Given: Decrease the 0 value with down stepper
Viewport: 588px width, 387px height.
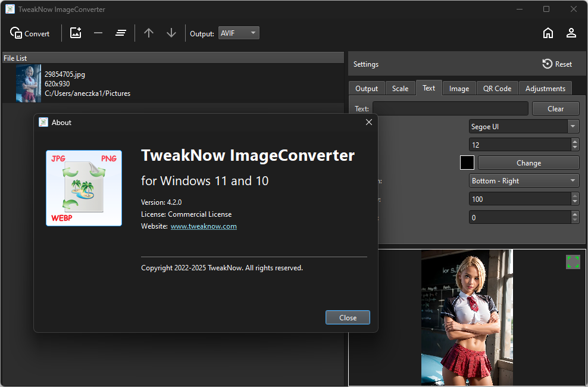Looking at the screenshot, I should click(575, 220).
